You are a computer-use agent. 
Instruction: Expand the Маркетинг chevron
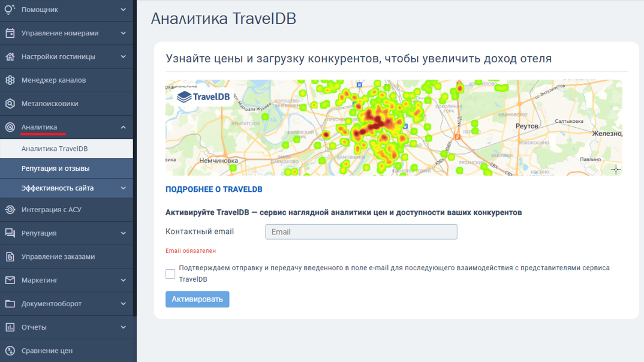(123, 280)
